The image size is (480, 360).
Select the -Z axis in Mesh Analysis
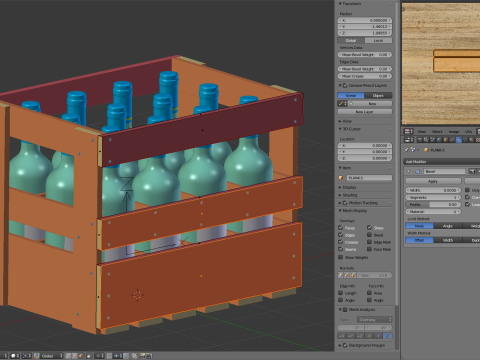388,336
